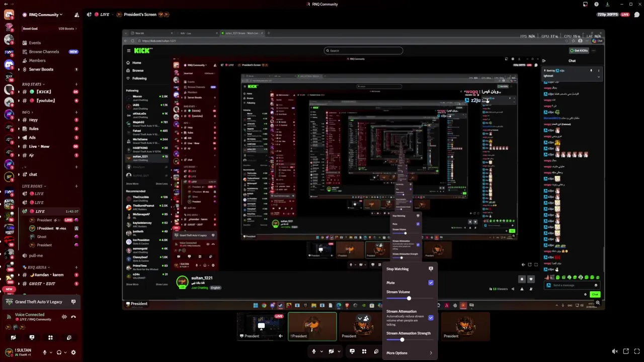Open the Ads announcement channel

coord(49,137)
